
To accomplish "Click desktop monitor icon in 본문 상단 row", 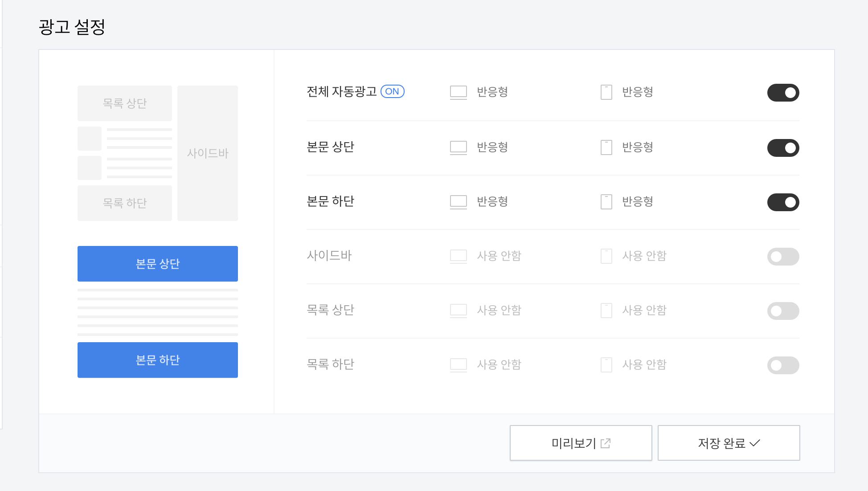I will (x=458, y=147).
